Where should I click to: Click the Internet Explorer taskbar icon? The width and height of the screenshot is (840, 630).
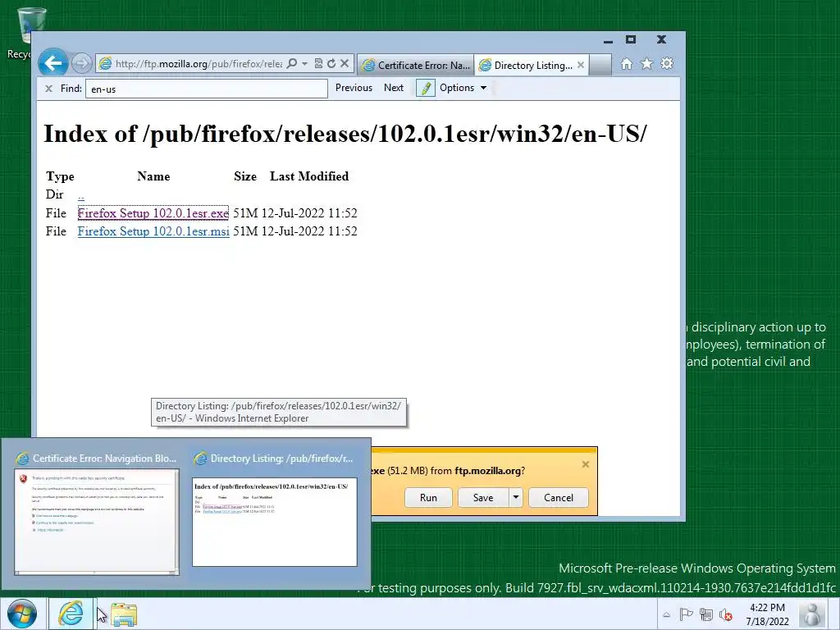click(x=71, y=614)
